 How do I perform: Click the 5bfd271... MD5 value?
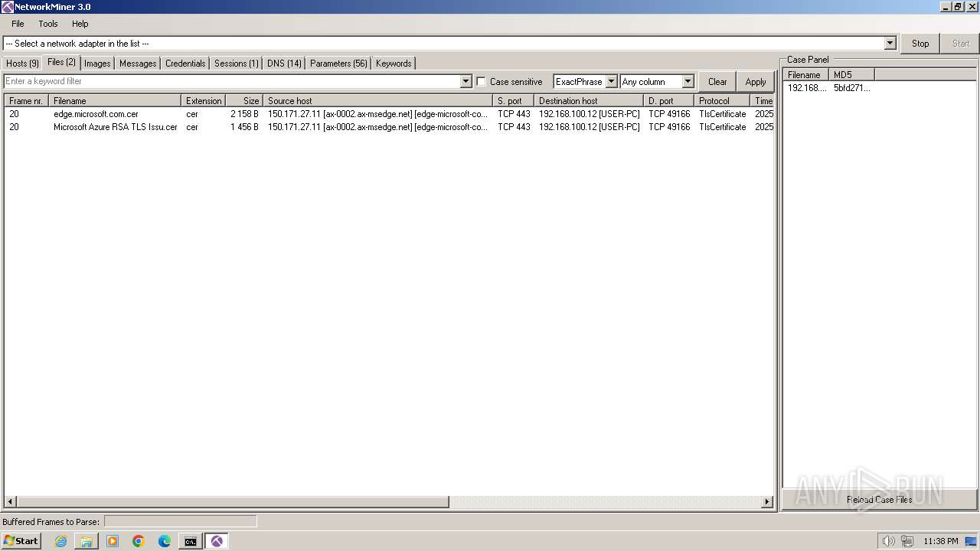[852, 88]
